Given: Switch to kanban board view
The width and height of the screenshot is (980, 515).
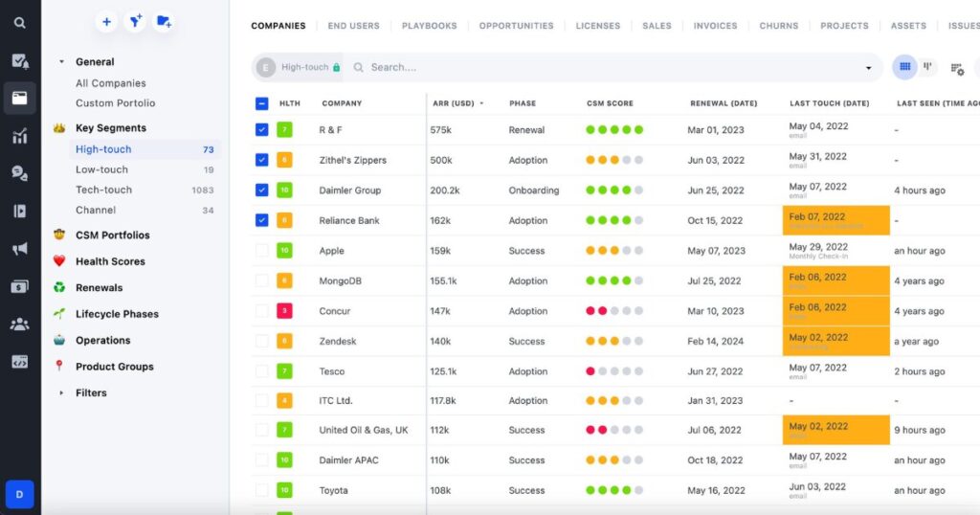Looking at the screenshot, I should click(x=927, y=67).
